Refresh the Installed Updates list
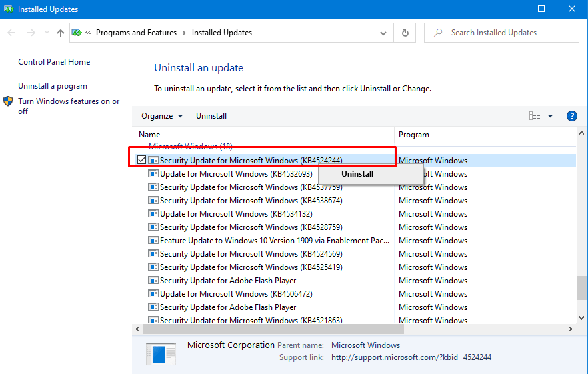 (x=405, y=33)
